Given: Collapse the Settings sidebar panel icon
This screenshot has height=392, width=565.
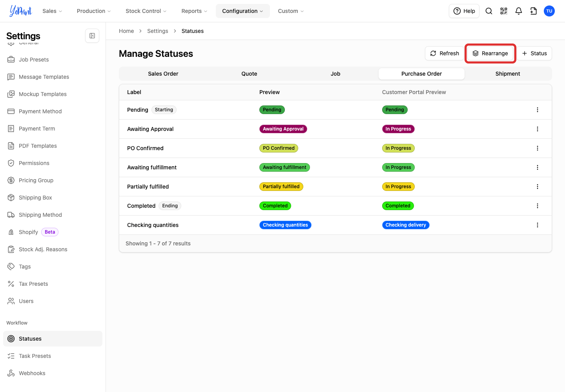Looking at the screenshot, I should tap(92, 36).
